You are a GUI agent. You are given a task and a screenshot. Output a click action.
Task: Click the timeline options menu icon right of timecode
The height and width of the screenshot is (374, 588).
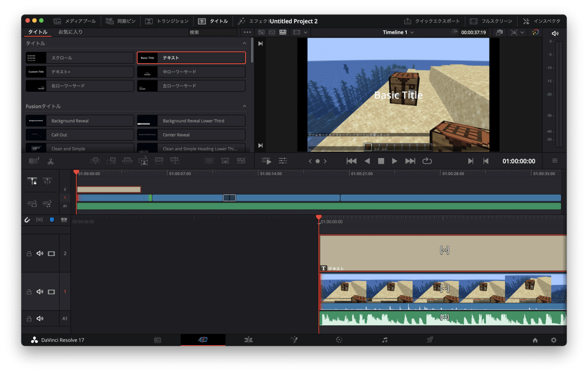(555, 161)
